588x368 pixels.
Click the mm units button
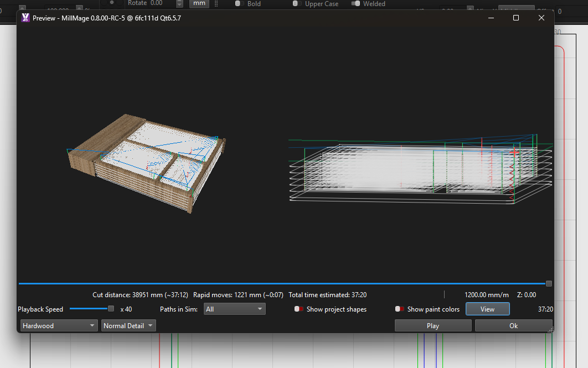199,3
